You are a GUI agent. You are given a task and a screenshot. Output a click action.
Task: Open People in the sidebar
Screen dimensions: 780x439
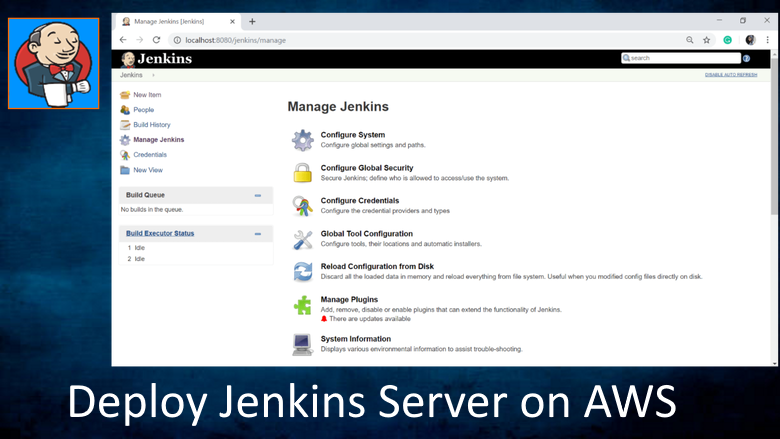point(143,109)
